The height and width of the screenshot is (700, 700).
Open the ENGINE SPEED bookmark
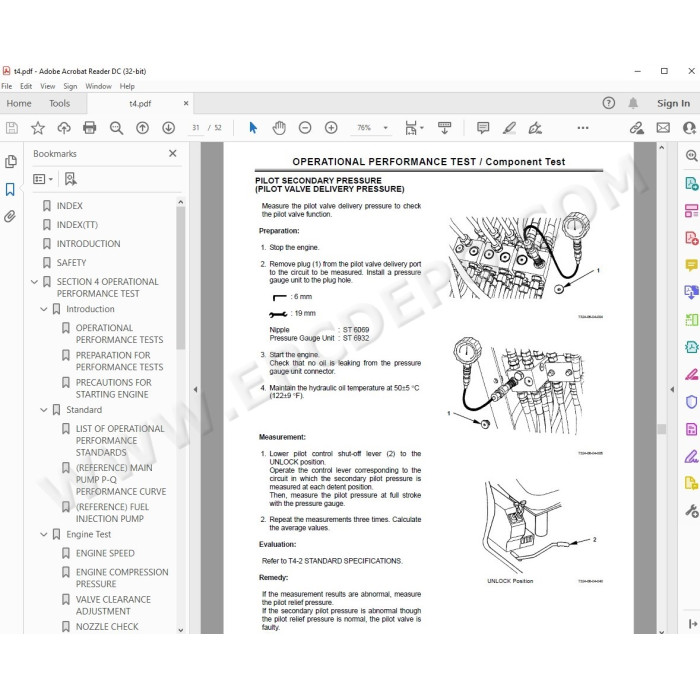[x=105, y=554]
